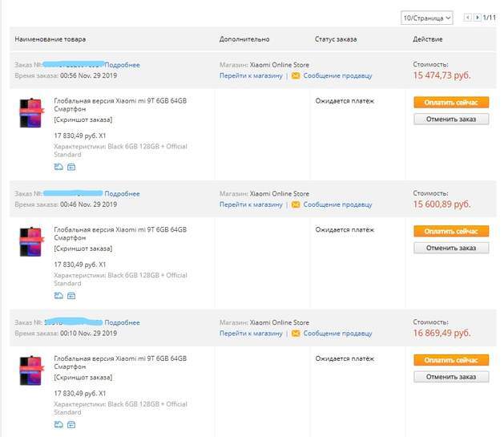Click envelope icon for the 15 474,73 руб. order
This screenshot has height=437, width=504.
pos(296,76)
